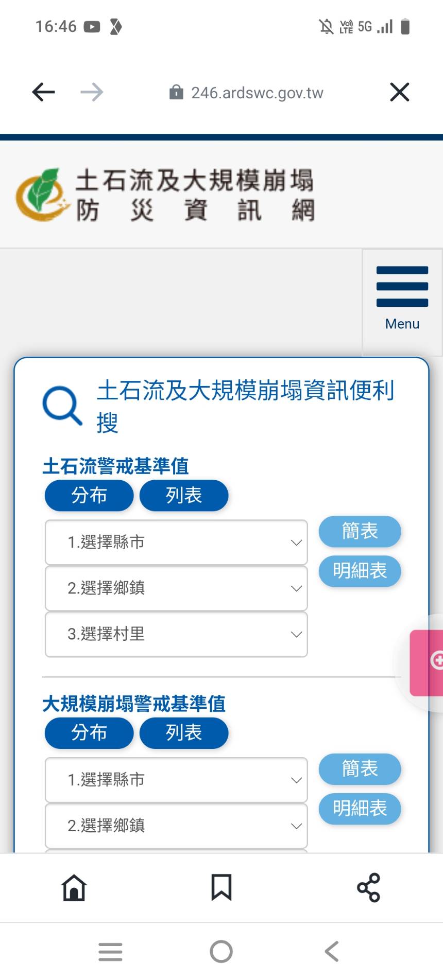Tap the URL address 246.ardswc.gov.tw

(x=257, y=93)
